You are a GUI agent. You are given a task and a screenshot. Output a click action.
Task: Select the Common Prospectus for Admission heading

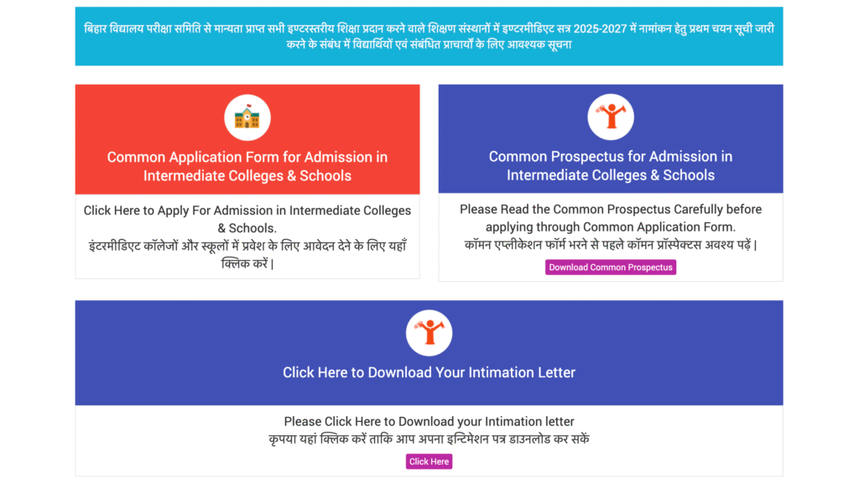(x=610, y=166)
